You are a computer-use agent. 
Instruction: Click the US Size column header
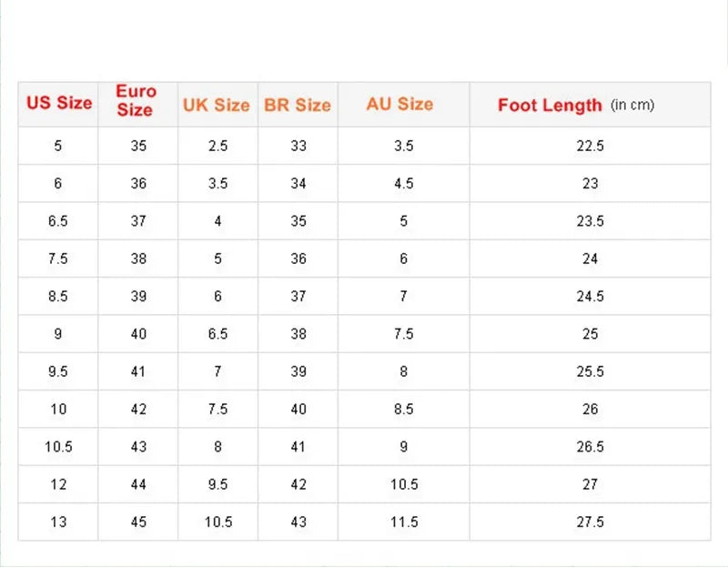click(59, 103)
